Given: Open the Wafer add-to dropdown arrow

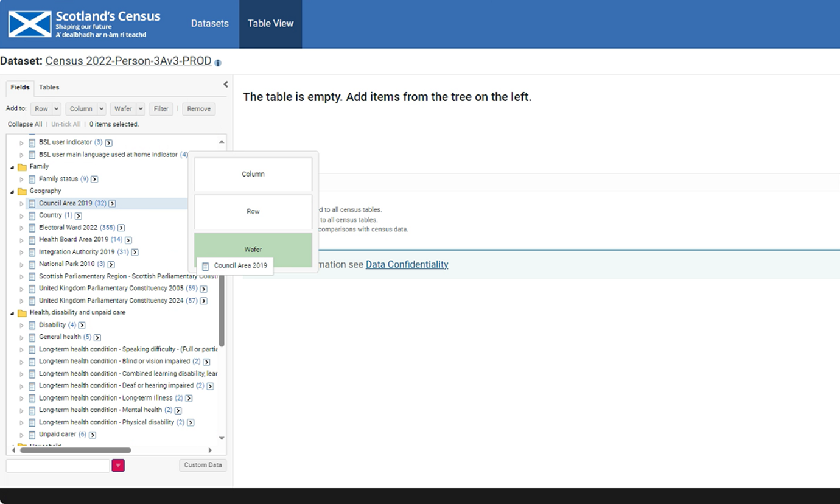Looking at the screenshot, I should [x=140, y=109].
